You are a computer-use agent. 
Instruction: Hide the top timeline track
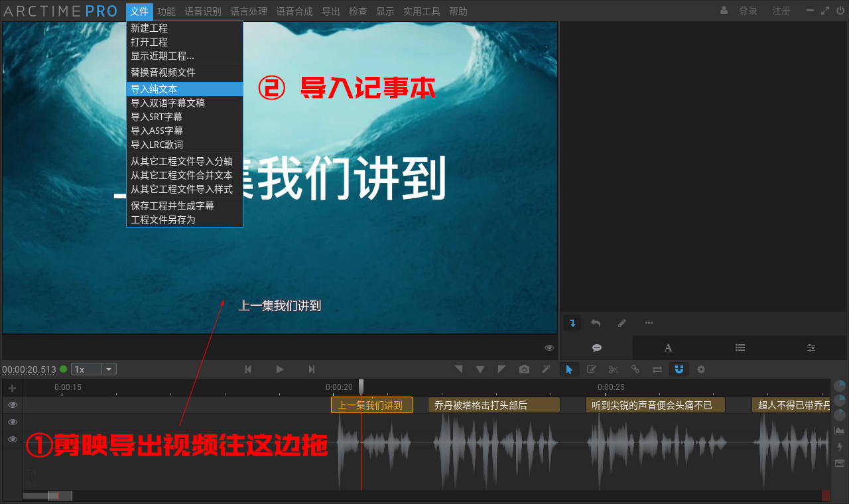[x=12, y=405]
